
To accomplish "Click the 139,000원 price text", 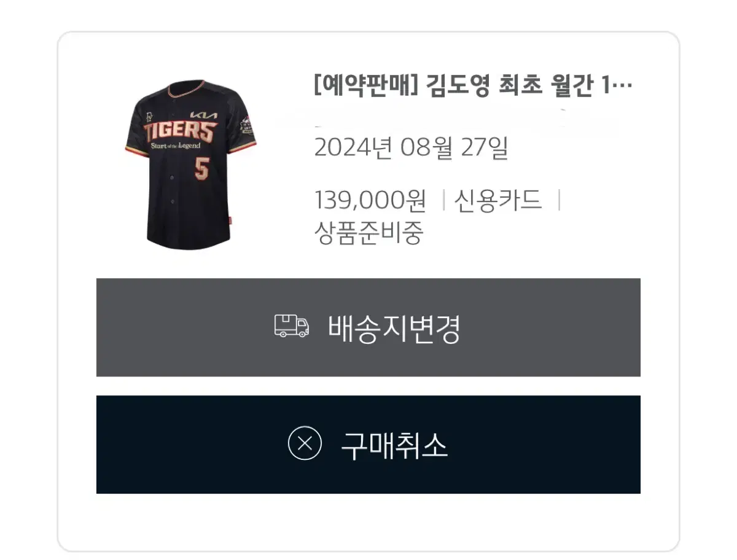I will (370, 200).
